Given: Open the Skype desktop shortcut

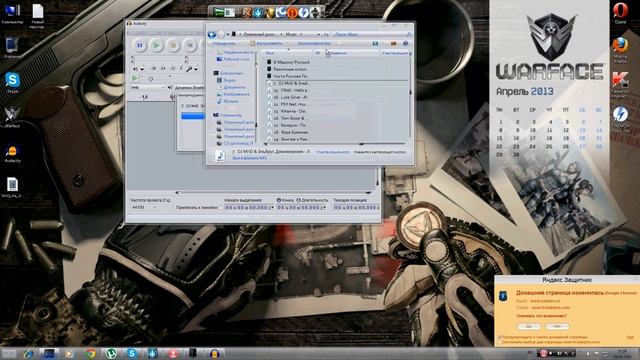Looking at the screenshot, I should [13, 82].
